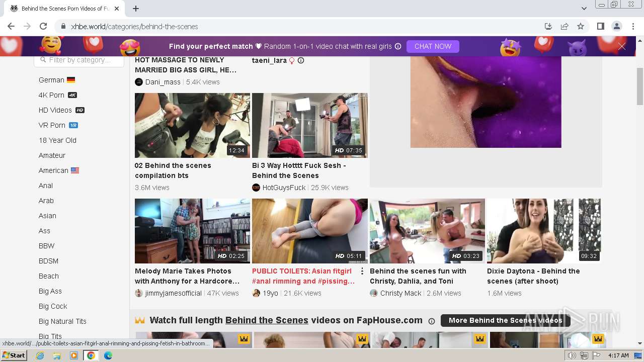Open the tab search dropdown arrow
644x362 pixels.
[x=584, y=9]
